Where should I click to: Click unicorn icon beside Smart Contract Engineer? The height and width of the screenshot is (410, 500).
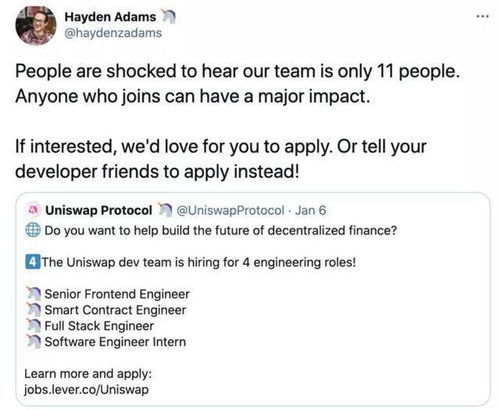click(x=34, y=310)
